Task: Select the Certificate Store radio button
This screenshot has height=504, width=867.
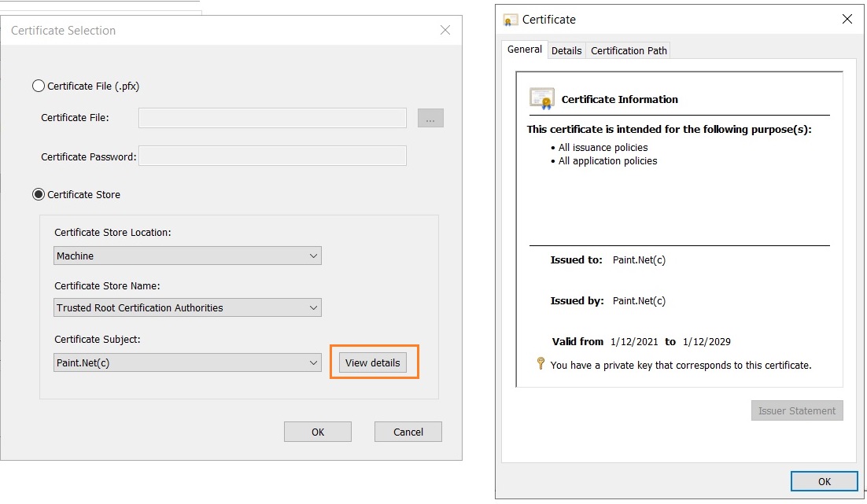Action: 38,194
